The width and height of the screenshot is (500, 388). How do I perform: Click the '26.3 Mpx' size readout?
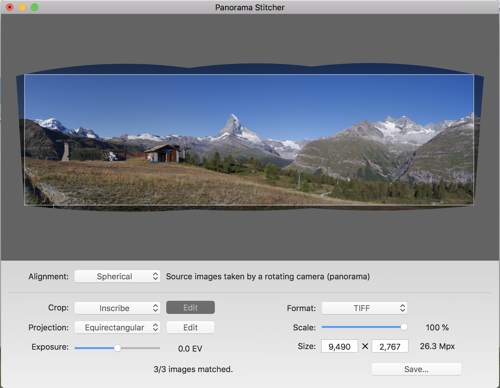(x=437, y=346)
